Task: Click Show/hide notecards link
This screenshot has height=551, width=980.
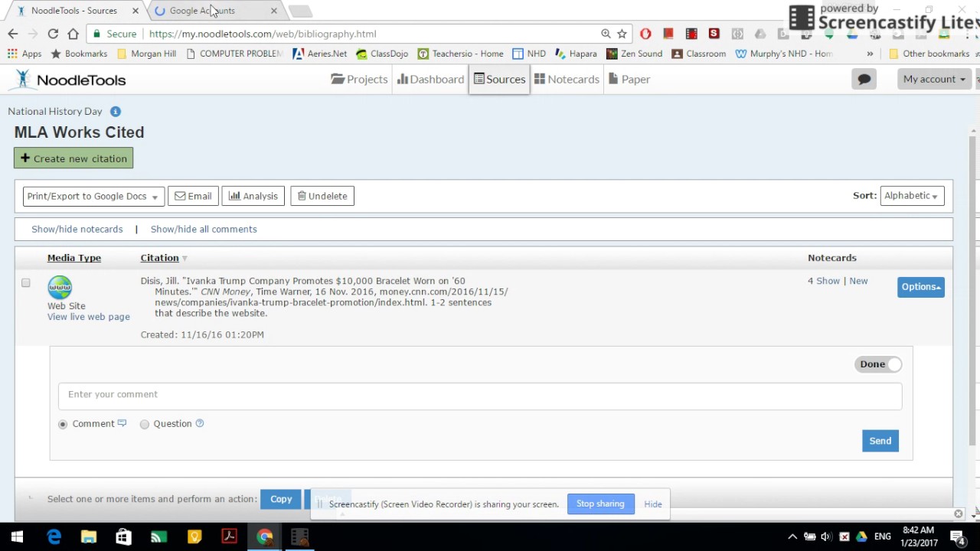Action: 77,229
